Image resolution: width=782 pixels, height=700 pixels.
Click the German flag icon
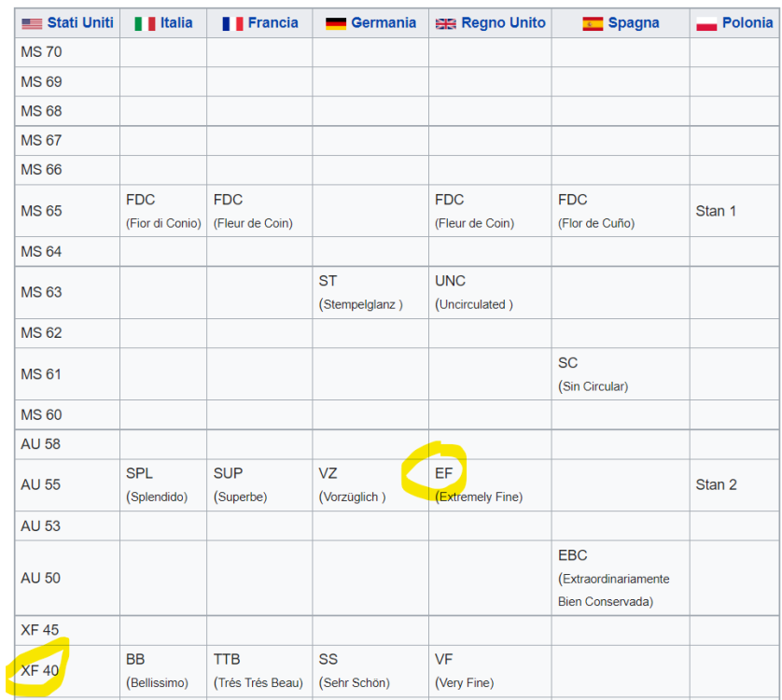pos(336,23)
